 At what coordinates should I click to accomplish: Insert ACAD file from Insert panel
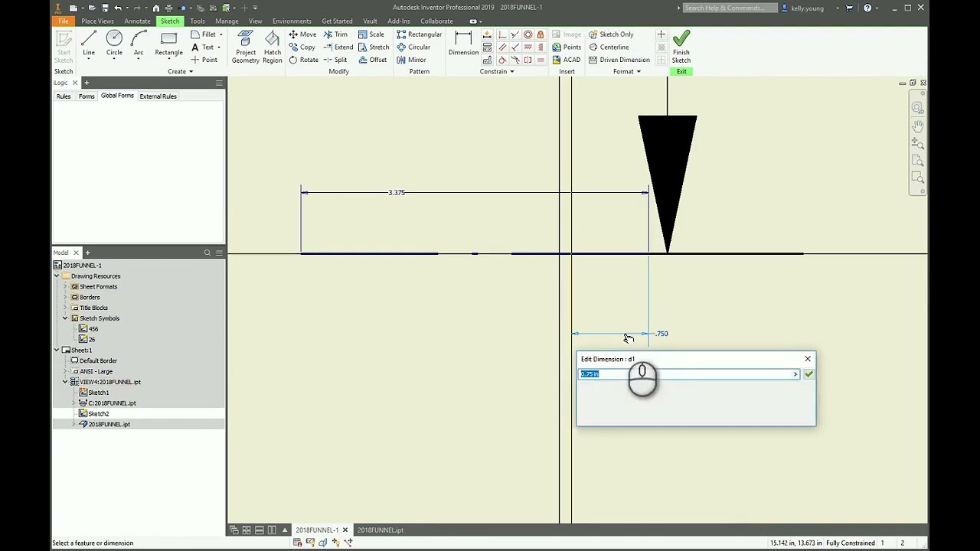tap(567, 60)
